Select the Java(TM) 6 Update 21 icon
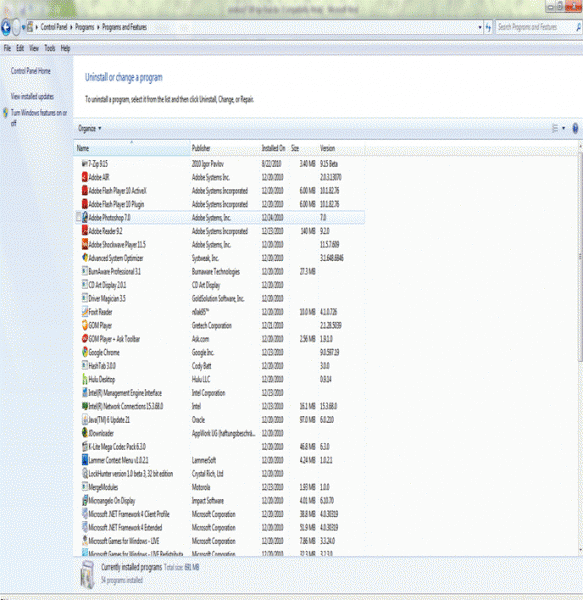The image size is (583, 600). [85, 420]
